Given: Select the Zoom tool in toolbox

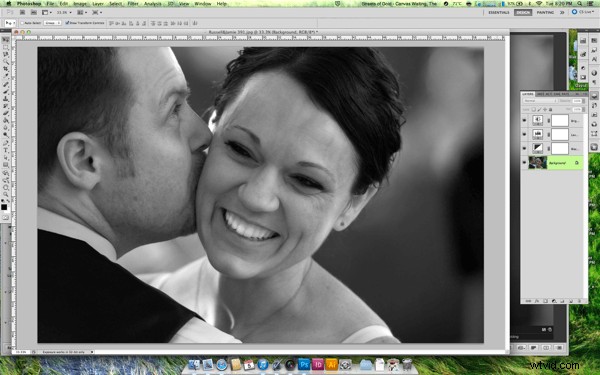Looking at the screenshot, I should (5, 194).
